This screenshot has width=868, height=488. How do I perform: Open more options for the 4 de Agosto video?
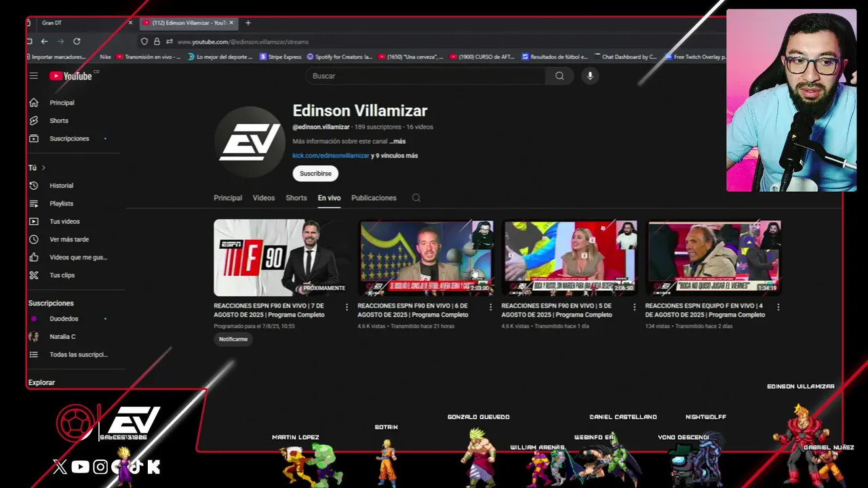click(x=778, y=307)
